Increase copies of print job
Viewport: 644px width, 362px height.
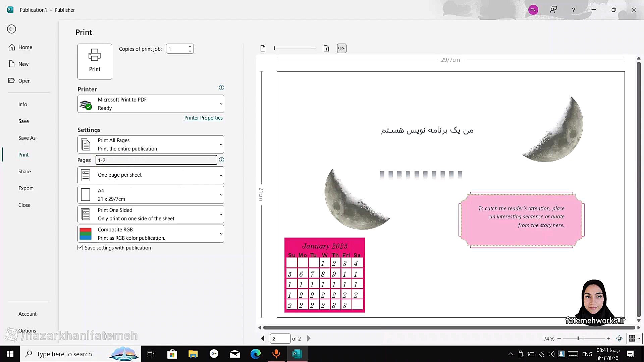190,46
